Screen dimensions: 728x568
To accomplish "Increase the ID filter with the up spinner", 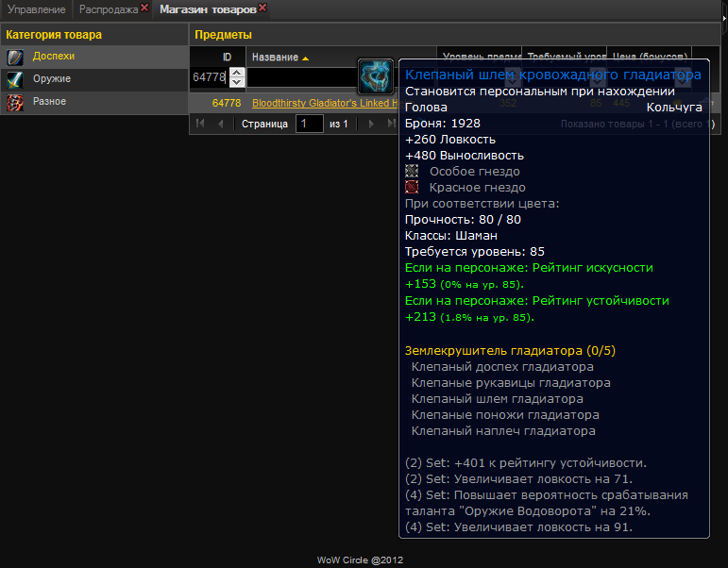I will [237, 73].
